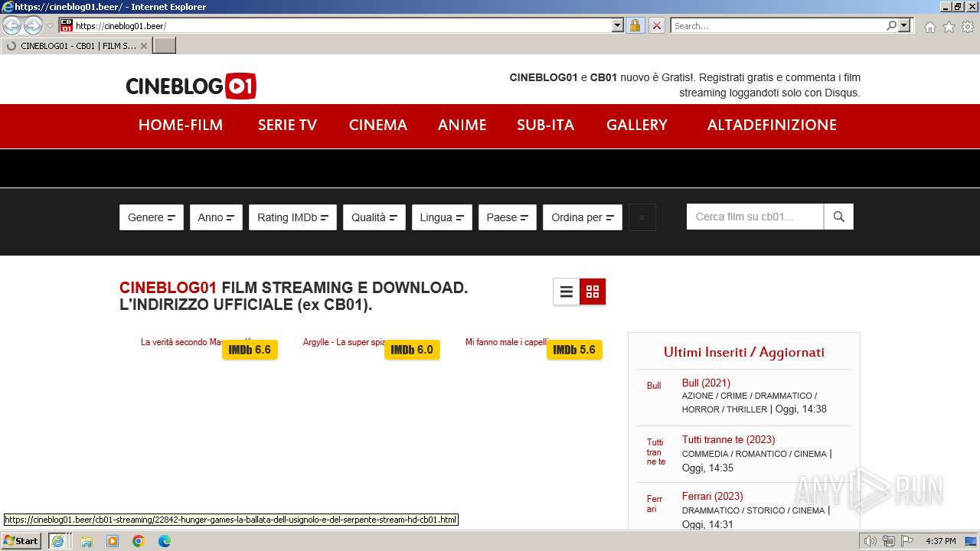
Task: Open the Qualità filter dropdown
Action: (x=374, y=217)
